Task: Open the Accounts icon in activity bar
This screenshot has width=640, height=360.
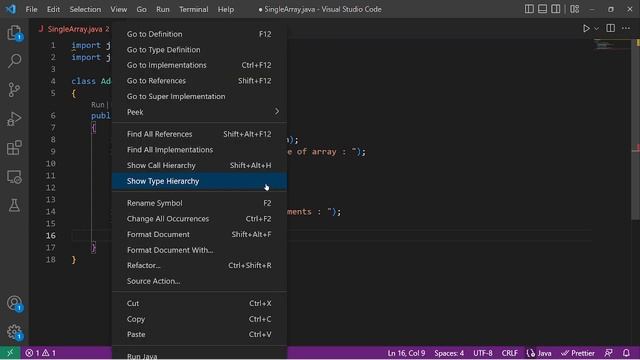Action: [x=14, y=303]
